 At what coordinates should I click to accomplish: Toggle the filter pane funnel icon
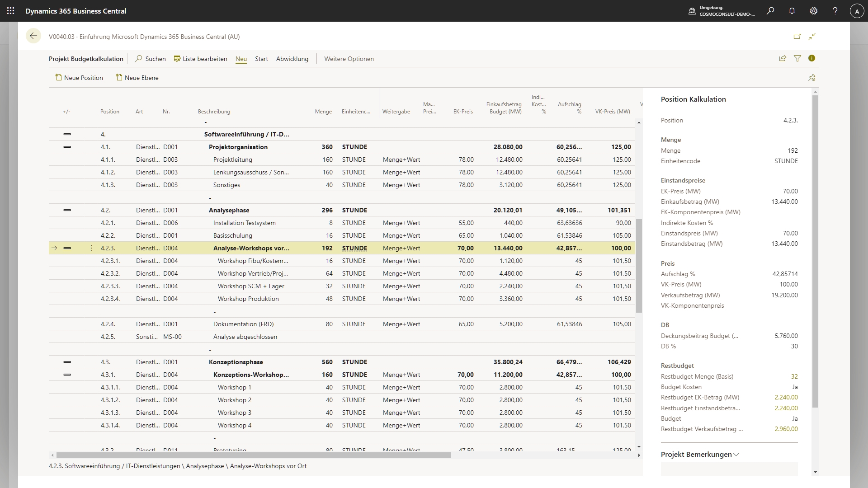tap(797, 58)
